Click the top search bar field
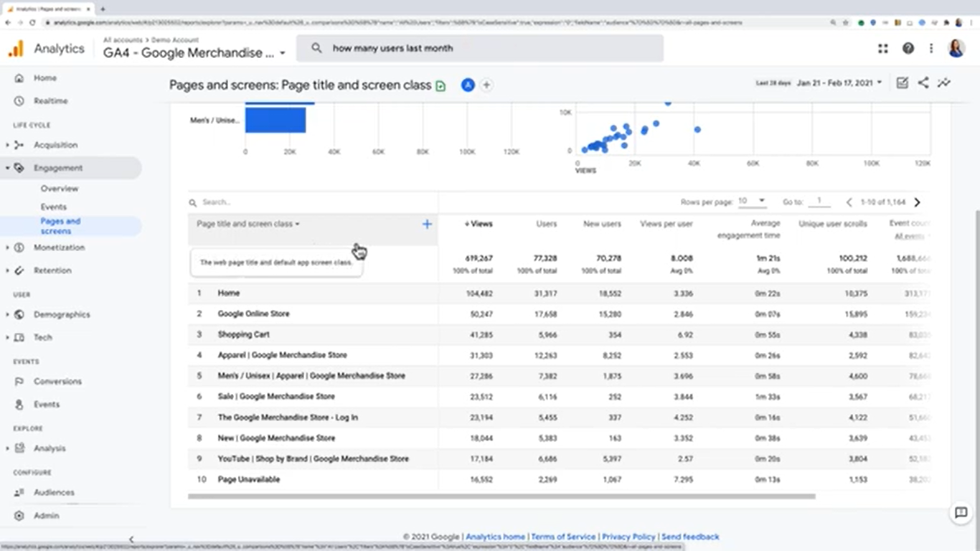Image resolution: width=980 pixels, height=551 pixels. [x=480, y=48]
